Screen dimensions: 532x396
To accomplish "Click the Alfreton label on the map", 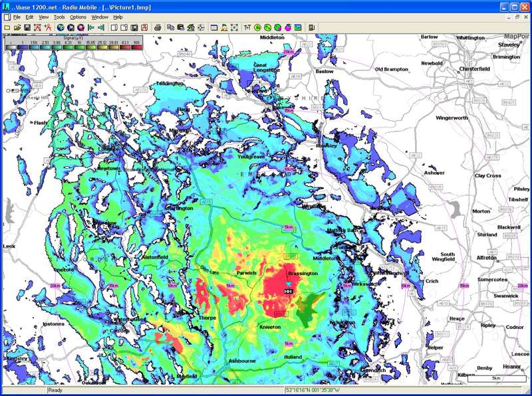I will click(x=486, y=258).
